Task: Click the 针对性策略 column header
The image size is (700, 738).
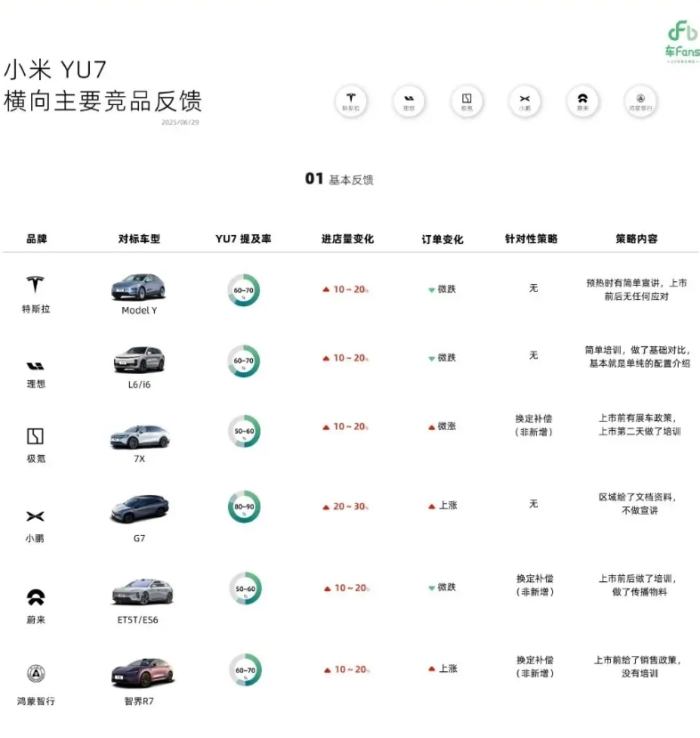Action: click(x=531, y=239)
